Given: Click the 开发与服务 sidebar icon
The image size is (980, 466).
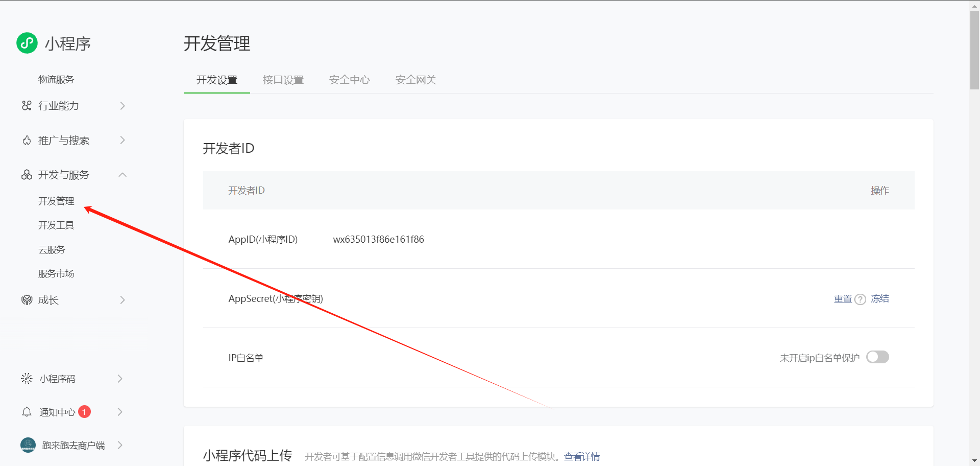Looking at the screenshot, I should [x=27, y=175].
